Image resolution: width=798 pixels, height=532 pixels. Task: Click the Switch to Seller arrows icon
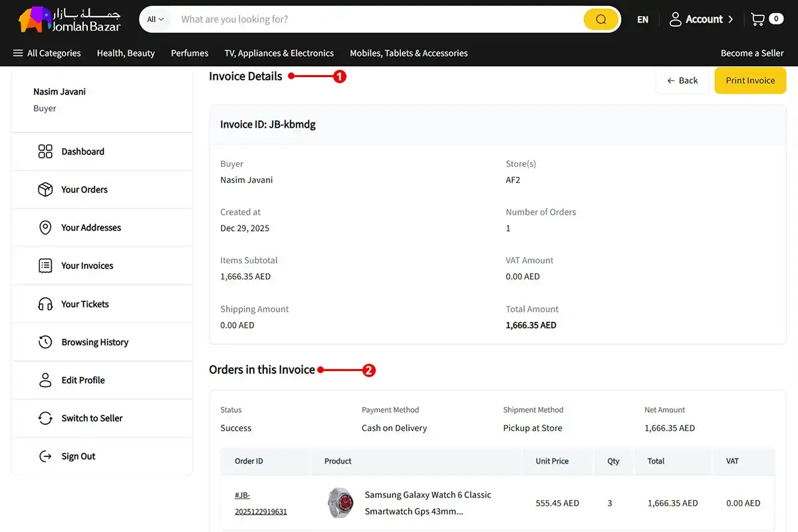point(45,418)
